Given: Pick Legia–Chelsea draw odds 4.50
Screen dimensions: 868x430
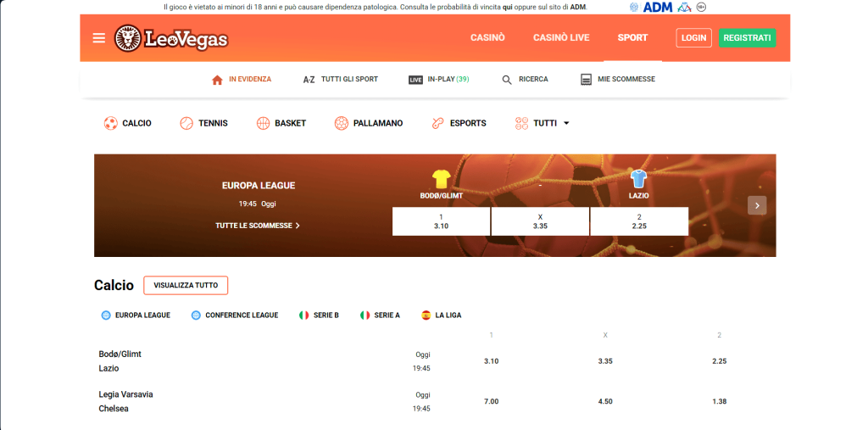Looking at the screenshot, I should tap(605, 402).
